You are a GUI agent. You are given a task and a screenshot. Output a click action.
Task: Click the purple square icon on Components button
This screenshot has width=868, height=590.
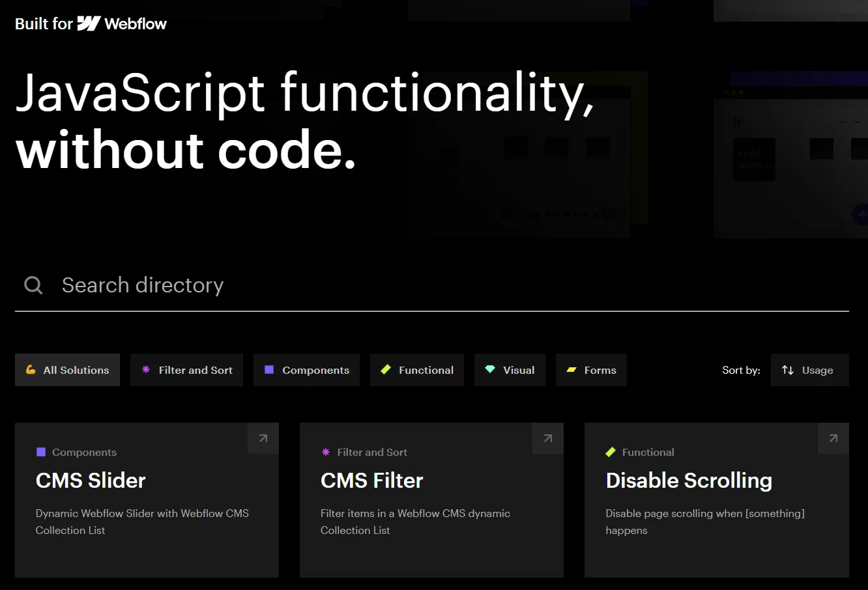[269, 369]
